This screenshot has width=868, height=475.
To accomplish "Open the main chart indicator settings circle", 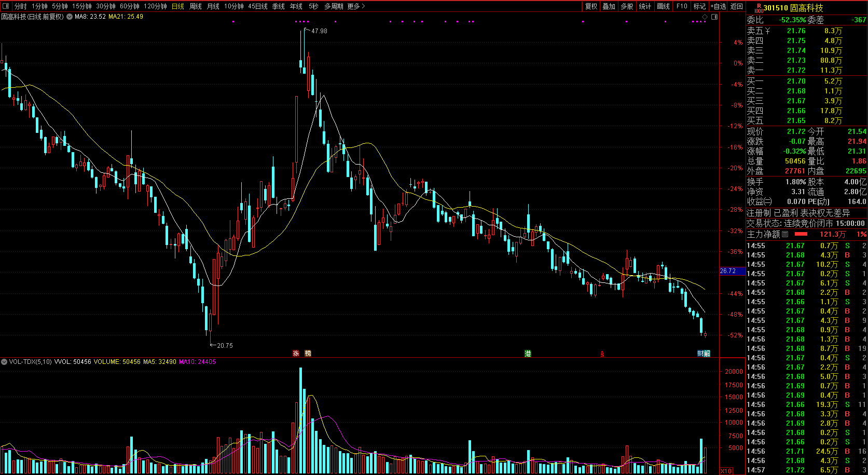I will 70,17.
